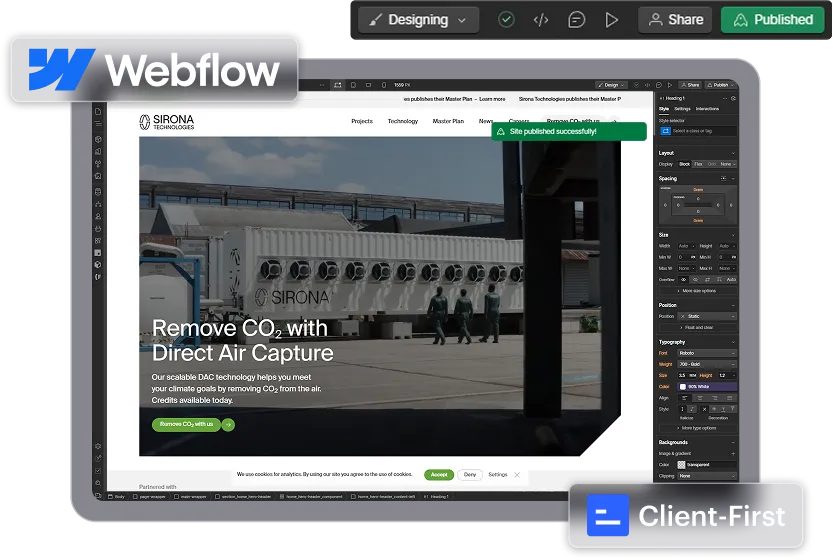Open the Projects nav link
833x560 pixels.
click(x=362, y=121)
